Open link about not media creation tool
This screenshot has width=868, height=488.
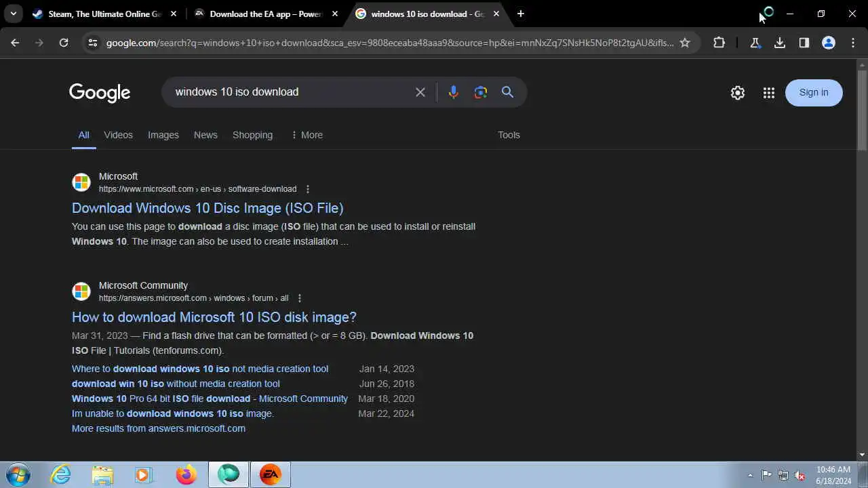pyautogui.click(x=200, y=369)
